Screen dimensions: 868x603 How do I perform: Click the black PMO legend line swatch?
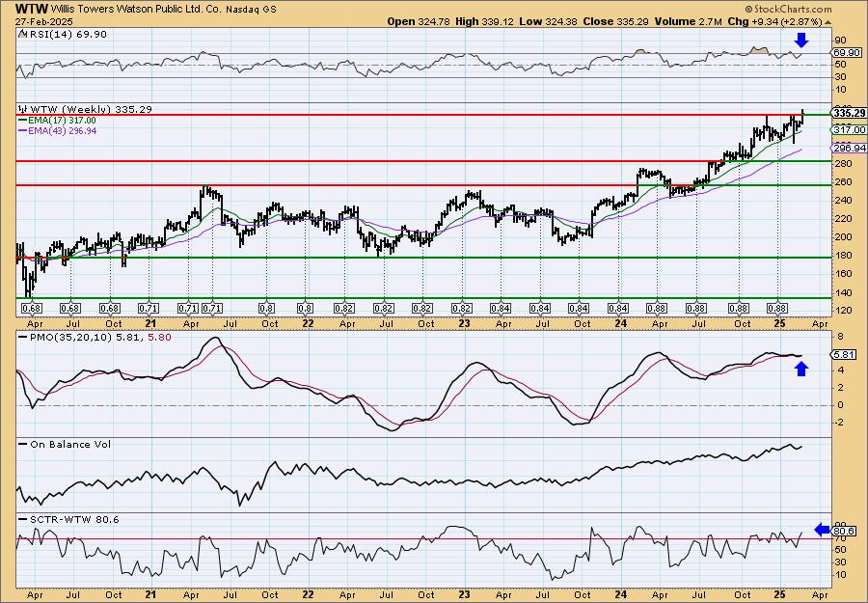[x=23, y=337]
